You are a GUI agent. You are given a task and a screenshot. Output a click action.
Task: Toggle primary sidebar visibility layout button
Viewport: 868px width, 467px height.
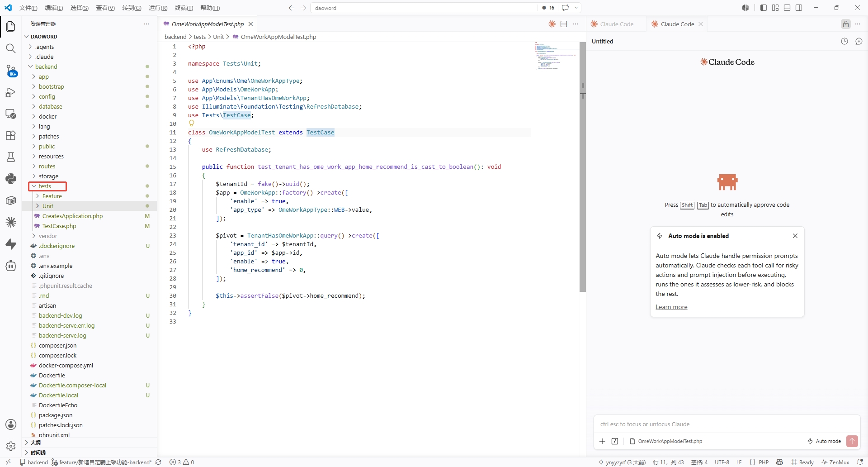pyautogui.click(x=764, y=8)
